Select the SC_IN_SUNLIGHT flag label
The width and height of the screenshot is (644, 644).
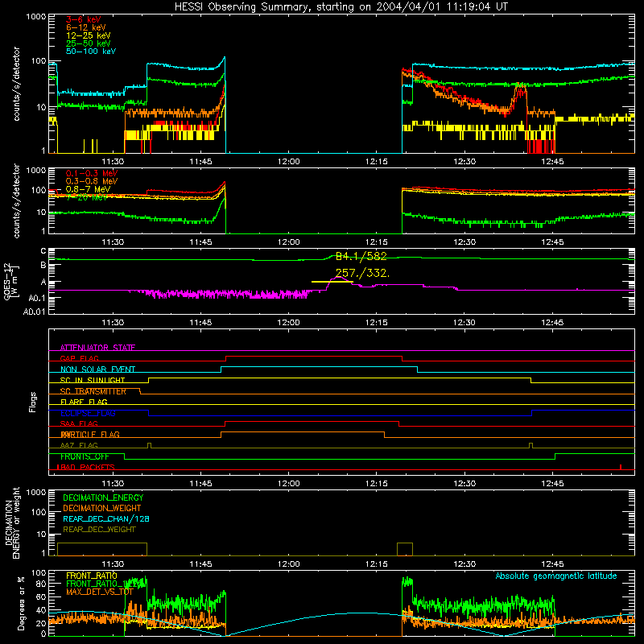[x=93, y=380]
